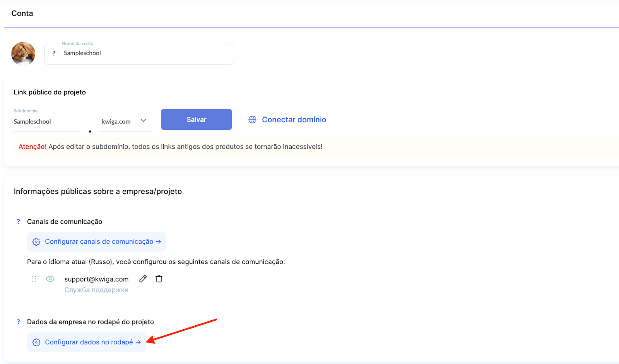
Task: Click the support@kwiga.com email entry
Action: pyautogui.click(x=96, y=279)
